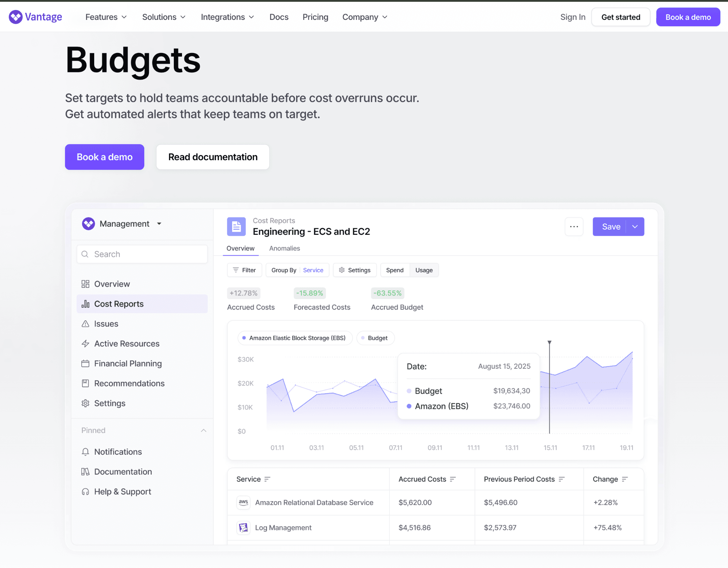
Task: Sort by Service column using its sort icon
Action: click(x=267, y=479)
